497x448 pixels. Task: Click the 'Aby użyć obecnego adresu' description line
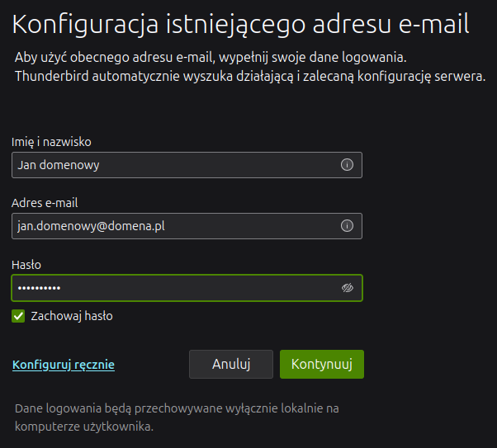click(211, 58)
